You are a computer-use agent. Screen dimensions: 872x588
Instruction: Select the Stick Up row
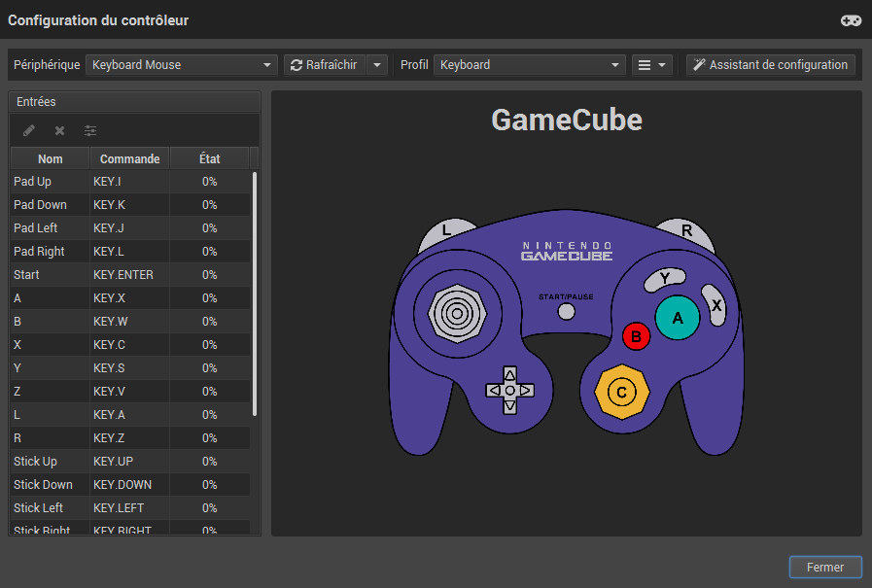tap(130, 462)
